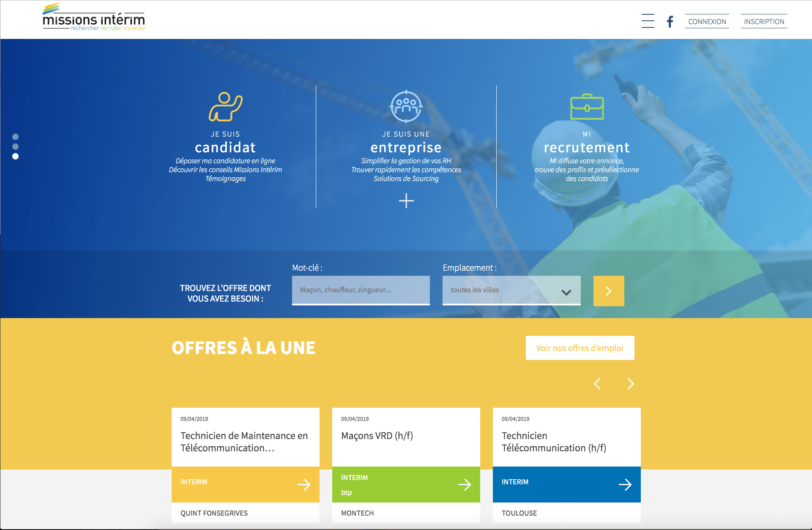Open the Facebook page icon

pyautogui.click(x=670, y=22)
